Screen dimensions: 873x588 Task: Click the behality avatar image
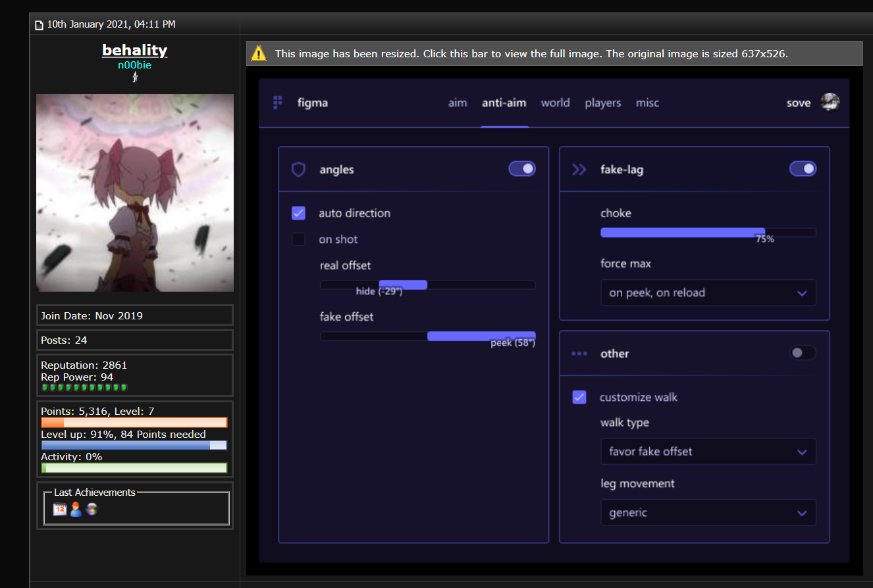pyautogui.click(x=135, y=192)
